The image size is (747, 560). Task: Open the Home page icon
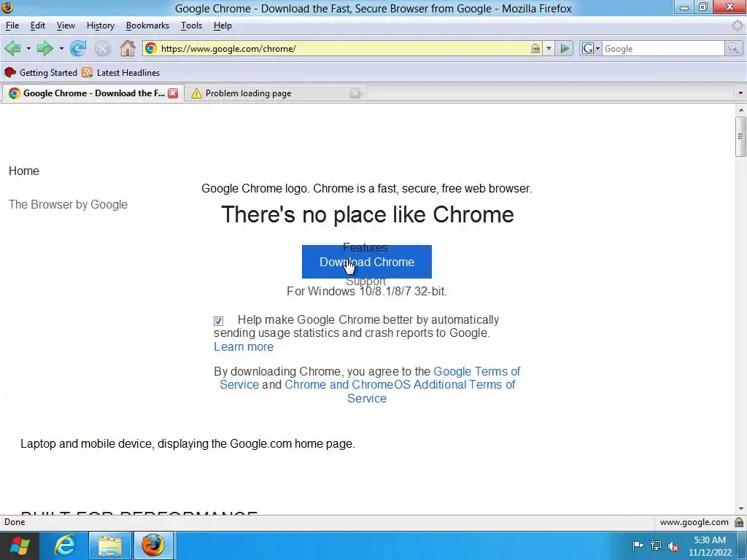point(128,48)
